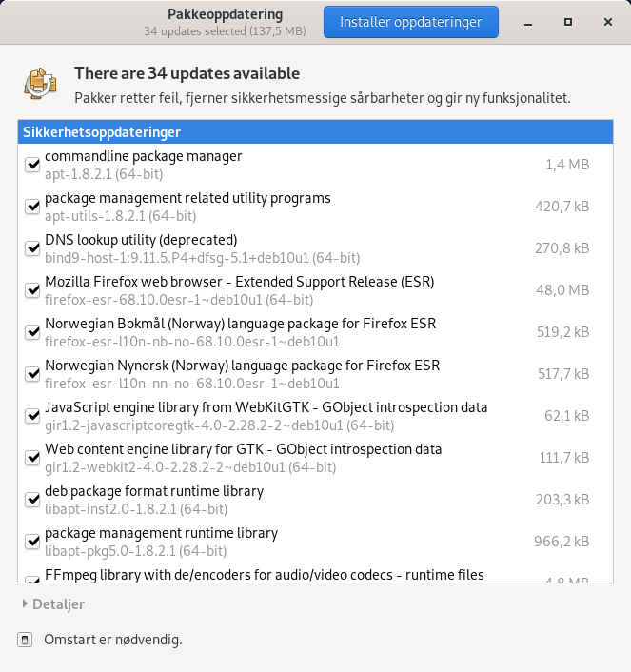
Task: Select the package management runtime library row
Action: (286, 542)
